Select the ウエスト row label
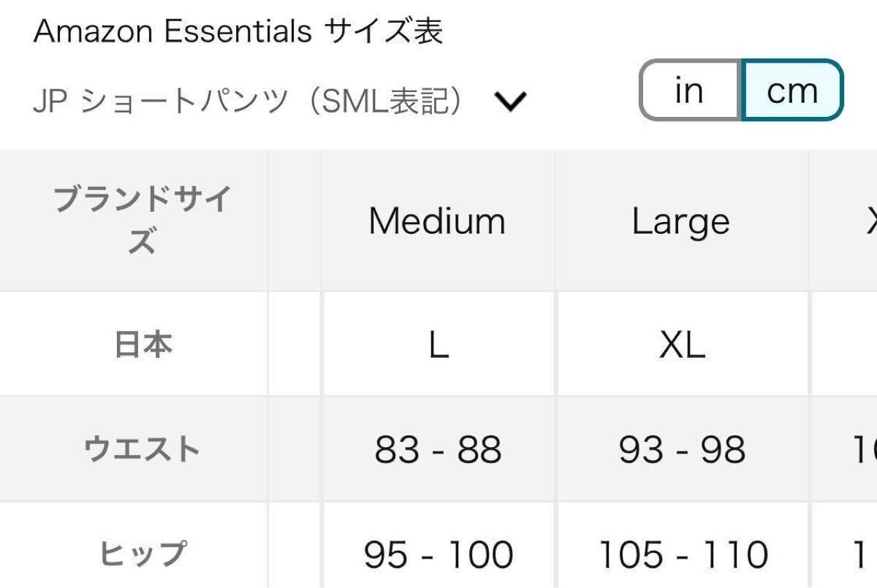The height and width of the screenshot is (588, 877). click(142, 448)
